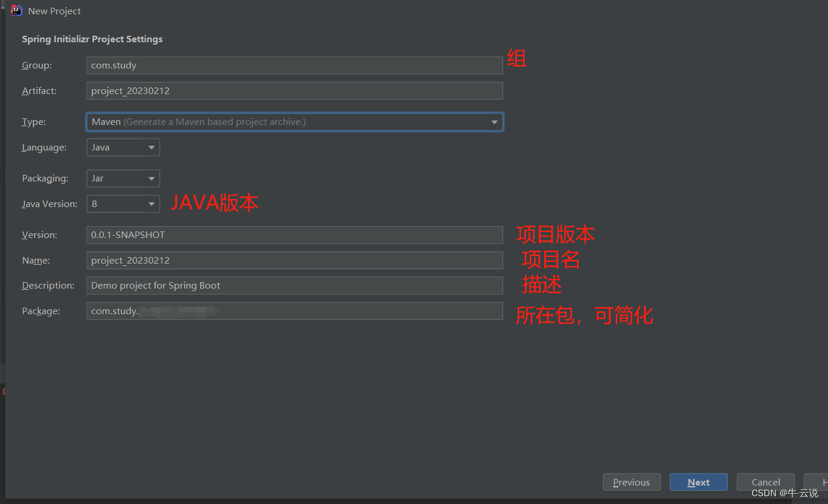Image resolution: width=828 pixels, height=504 pixels.
Task: Click the Group: label
Action: pyautogui.click(x=37, y=65)
